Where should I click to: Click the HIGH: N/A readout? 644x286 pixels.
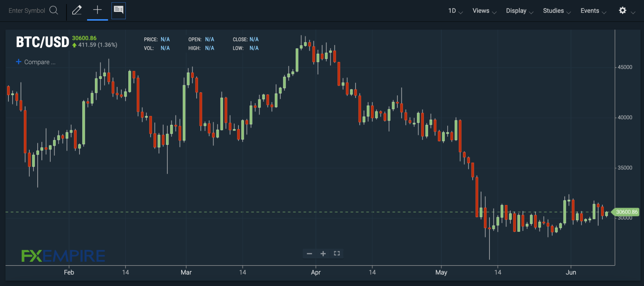201,48
